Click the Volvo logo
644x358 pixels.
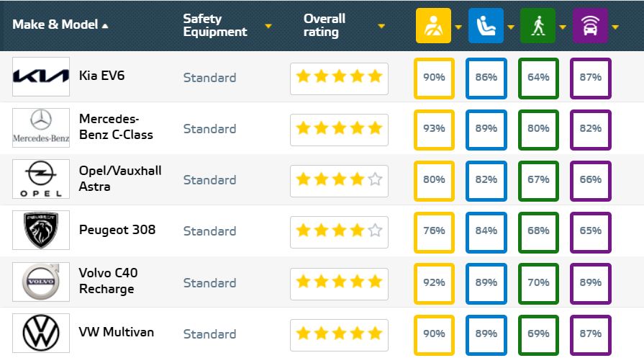(x=41, y=282)
